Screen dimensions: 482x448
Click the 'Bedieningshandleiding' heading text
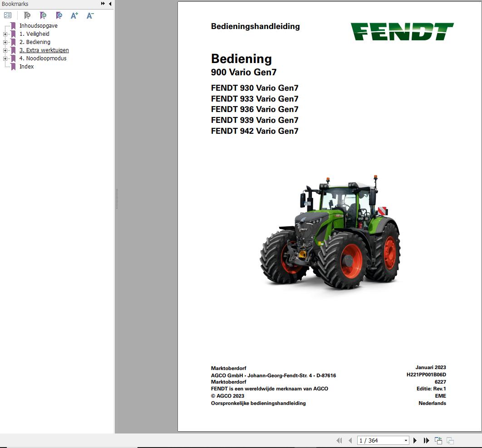(255, 26)
